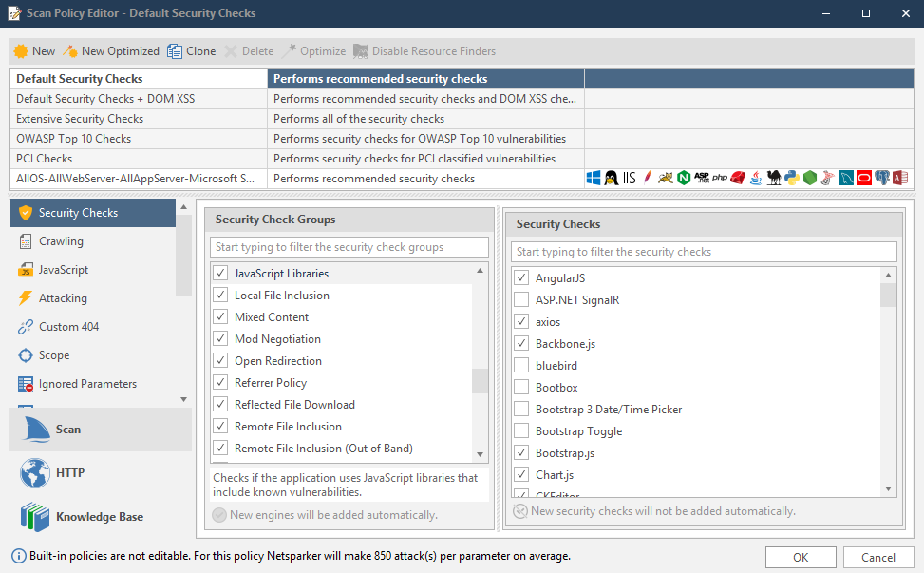Clone the selected security policy

coord(191,50)
